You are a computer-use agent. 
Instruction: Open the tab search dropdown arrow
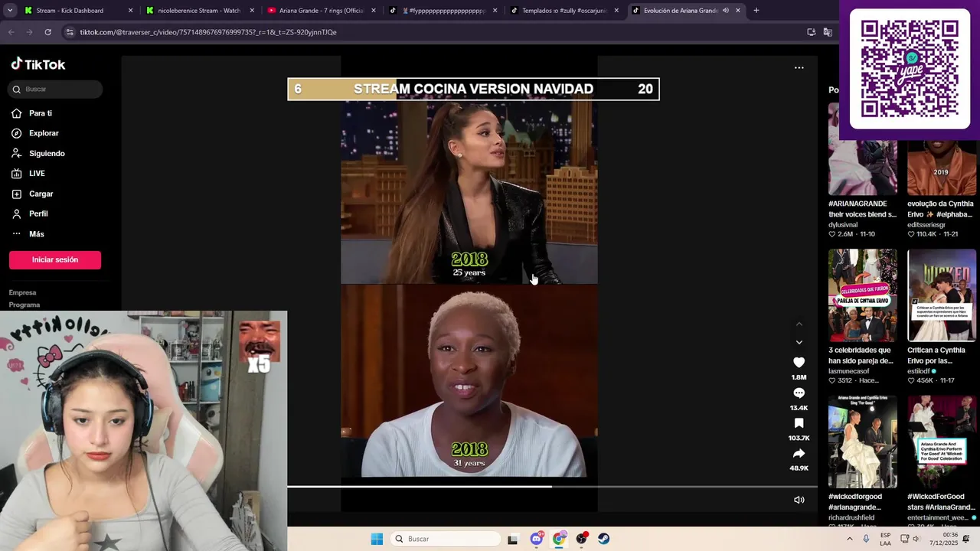point(9,11)
